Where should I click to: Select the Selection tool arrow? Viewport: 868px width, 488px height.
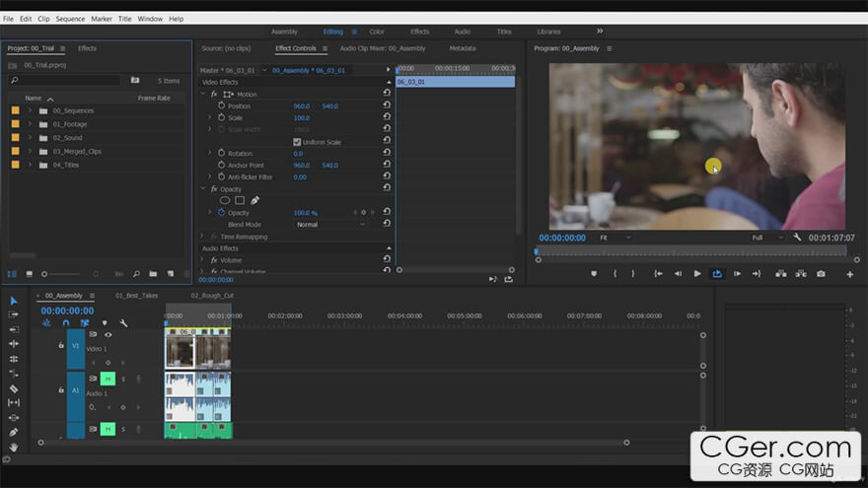click(x=14, y=301)
